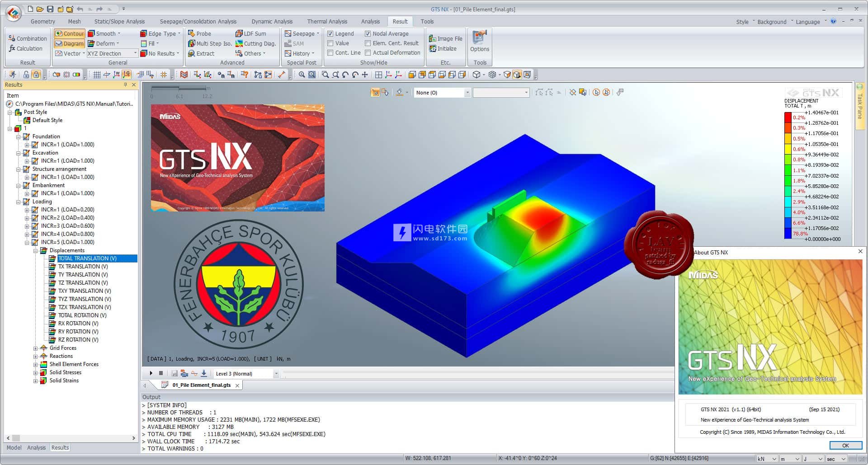Image resolution: width=868 pixels, height=465 pixels.
Task: Open Multi Step Iso. tool
Action: [x=210, y=43]
